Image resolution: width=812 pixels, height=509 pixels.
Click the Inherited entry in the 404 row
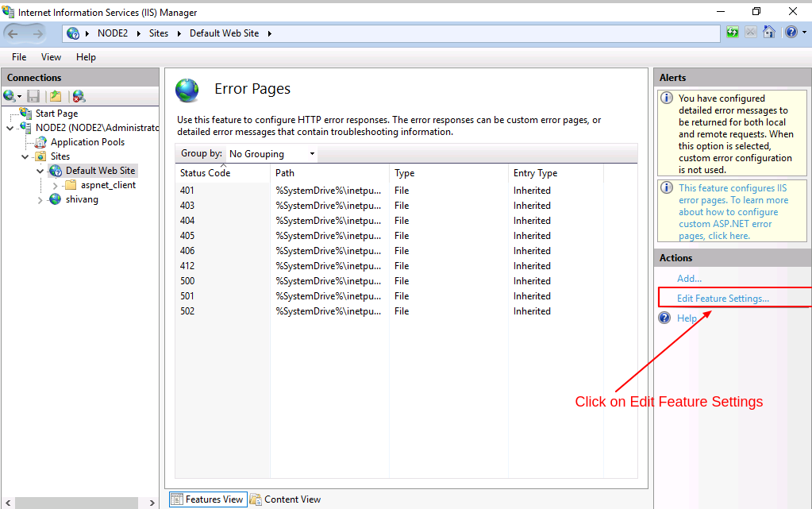coord(532,221)
